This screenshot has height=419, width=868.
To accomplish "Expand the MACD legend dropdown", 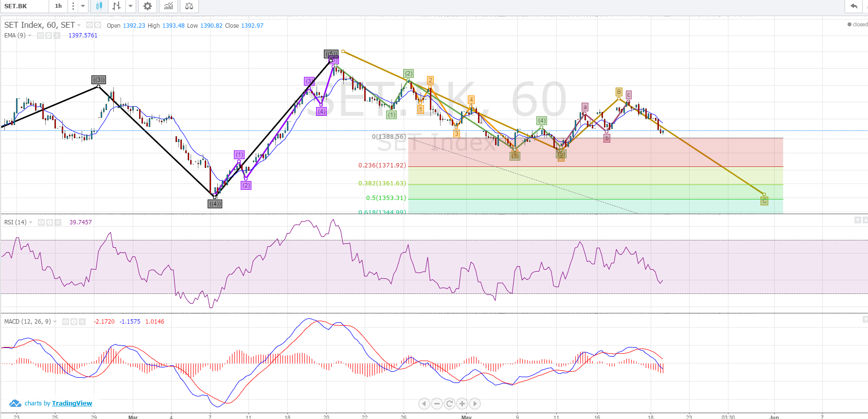I will click(55, 322).
